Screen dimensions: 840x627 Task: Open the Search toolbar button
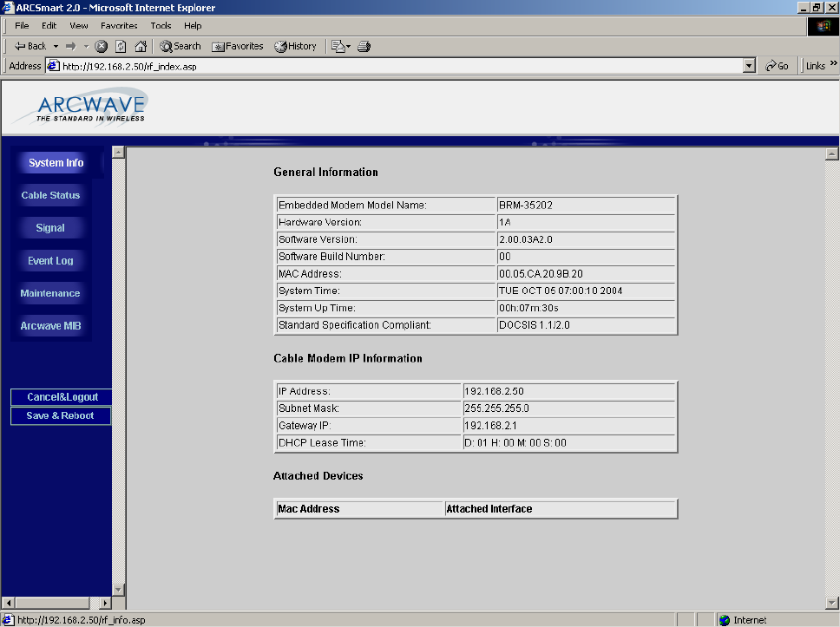(x=180, y=47)
